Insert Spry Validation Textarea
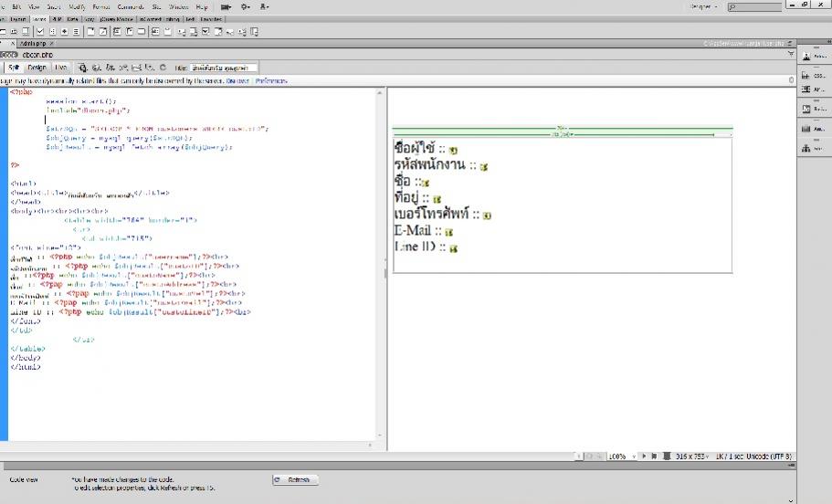832x504 pixels. 194,32
